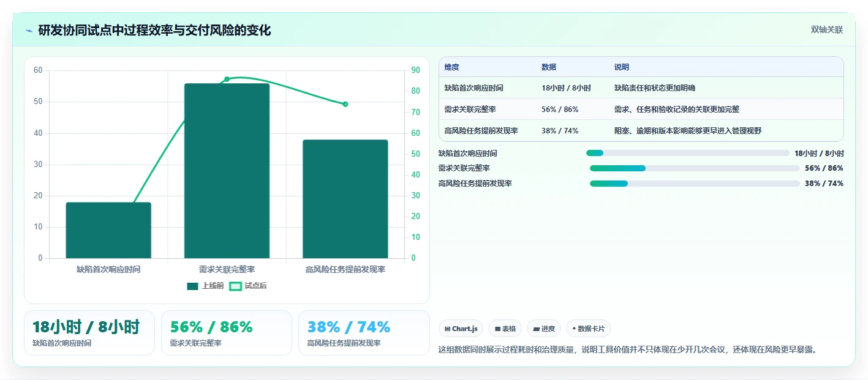
Task: Click x-axis label 缺陷首次响应时间
Action: (x=108, y=269)
